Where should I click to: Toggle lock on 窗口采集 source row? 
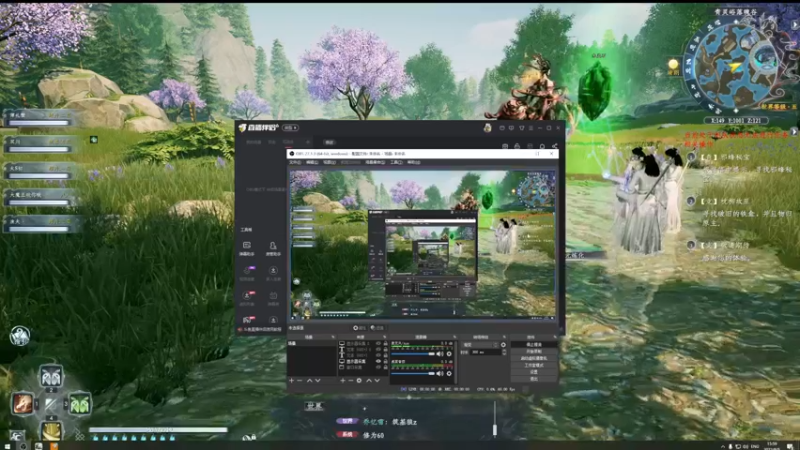[386, 367]
